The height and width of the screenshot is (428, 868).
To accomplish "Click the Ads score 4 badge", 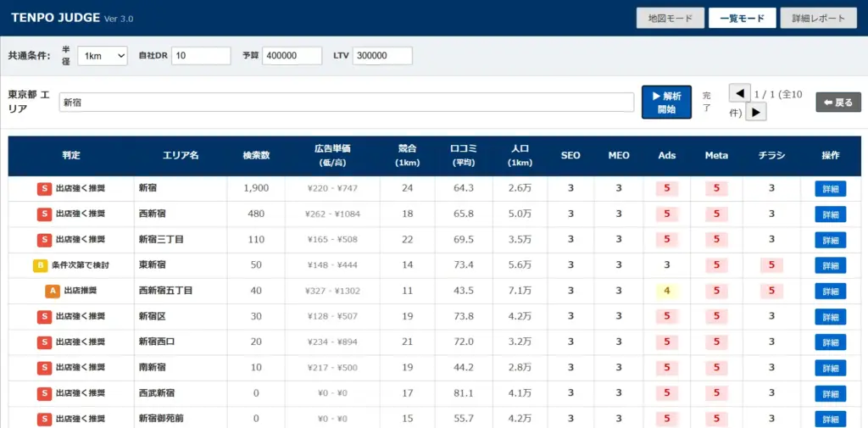I will coord(667,291).
